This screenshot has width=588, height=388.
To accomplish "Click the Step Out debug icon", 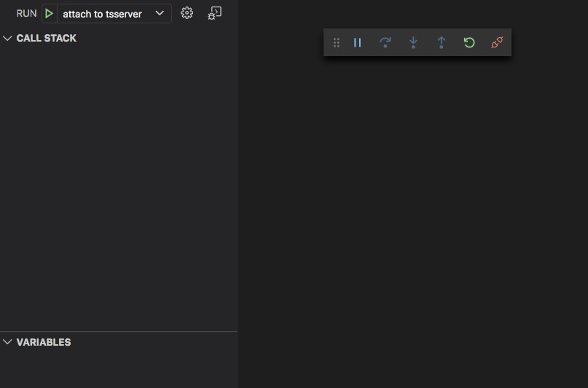I will coord(442,42).
